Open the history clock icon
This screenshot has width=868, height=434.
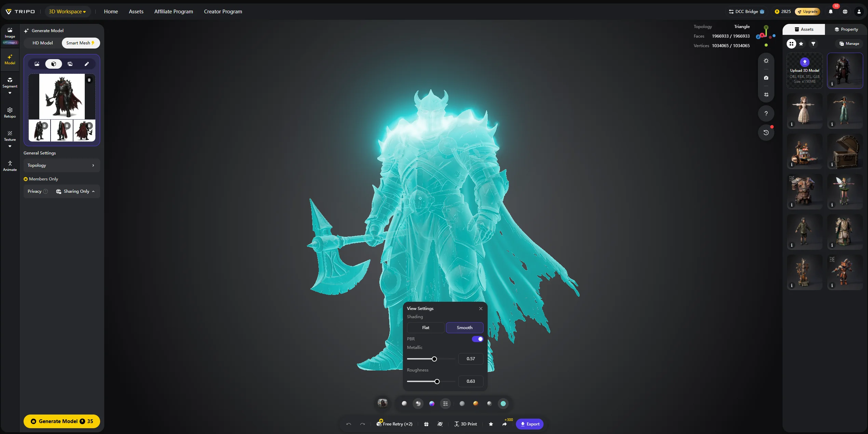pyautogui.click(x=766, y=133)
